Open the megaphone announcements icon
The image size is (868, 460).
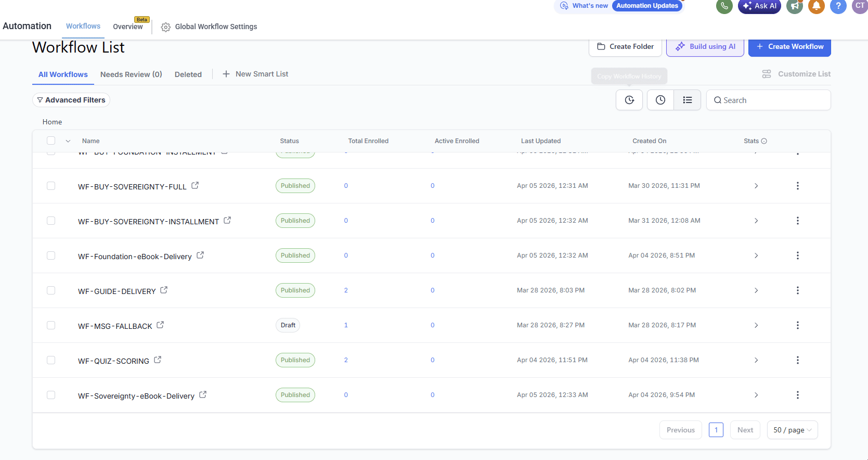coord(794,6)
